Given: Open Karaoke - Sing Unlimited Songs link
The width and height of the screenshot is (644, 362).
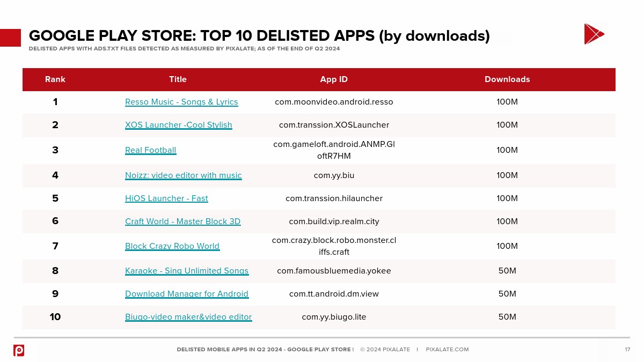Looking at the screenshot, I should click(x=186, y=271).
